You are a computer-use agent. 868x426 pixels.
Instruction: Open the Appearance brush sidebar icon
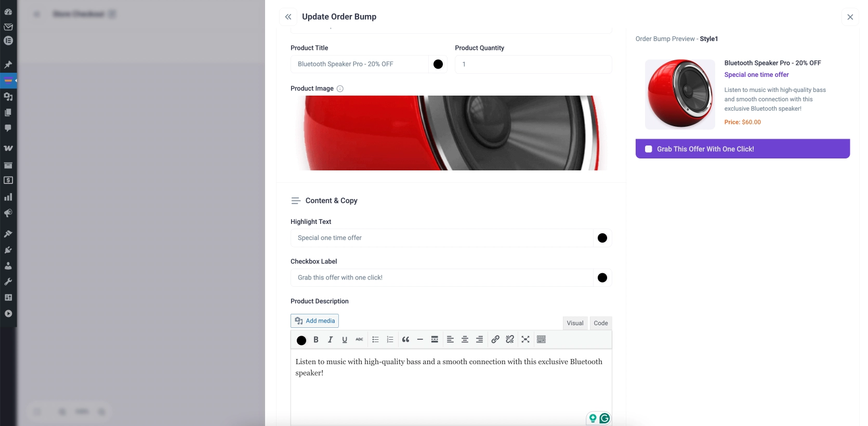click(8, 234)
